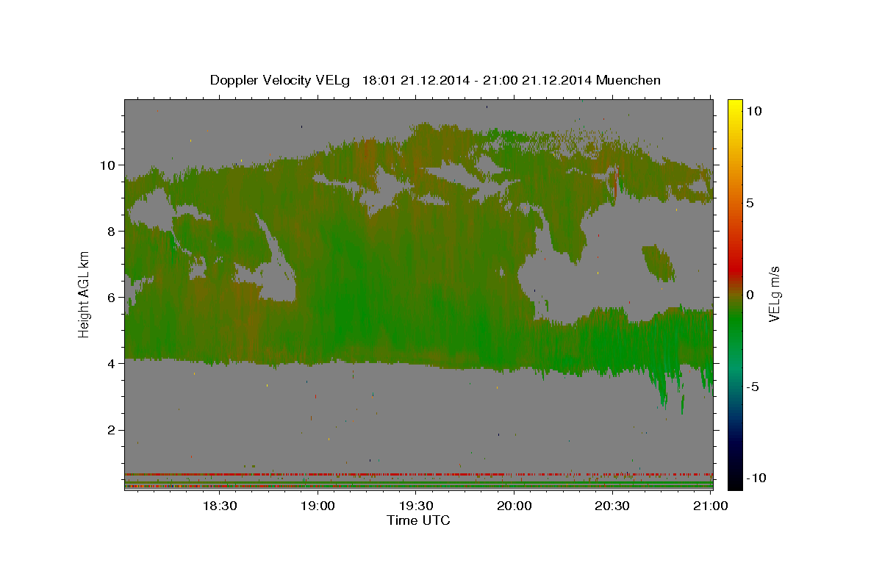Viewport: 882px width, 588px height.
Task: Click the colorbar label 5
Action: [x=750, y=203]
